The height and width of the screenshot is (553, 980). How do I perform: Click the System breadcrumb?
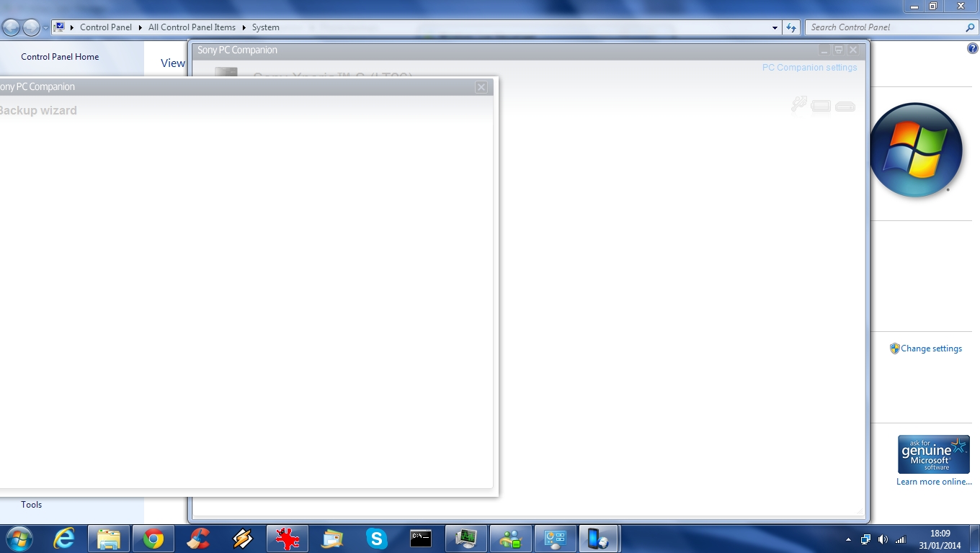pos(265,27)
